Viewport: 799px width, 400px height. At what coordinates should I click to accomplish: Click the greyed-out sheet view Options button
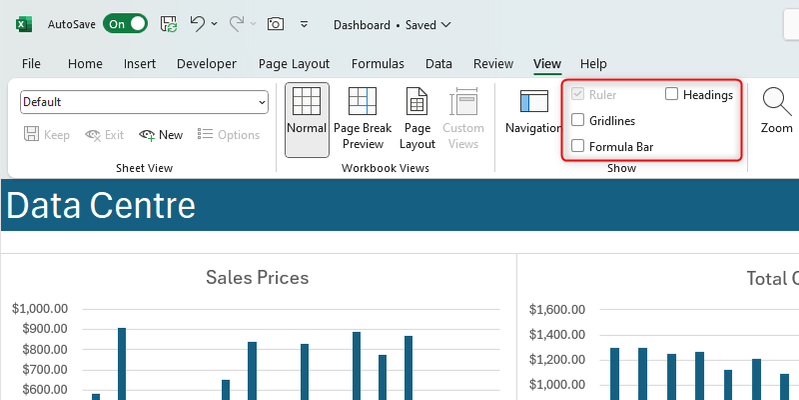click(x=229, y=135)
